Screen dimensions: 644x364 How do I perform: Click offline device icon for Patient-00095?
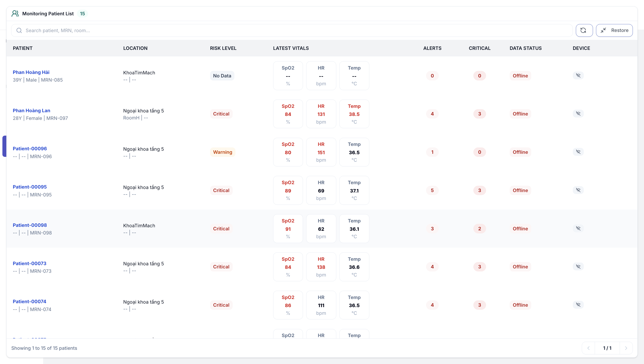click(578, 190)
